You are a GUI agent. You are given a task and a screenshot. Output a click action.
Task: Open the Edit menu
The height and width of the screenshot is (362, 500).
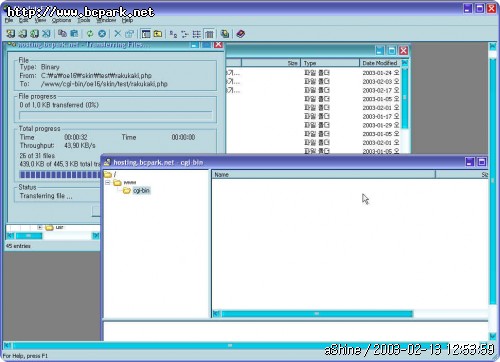click(23, 20)
